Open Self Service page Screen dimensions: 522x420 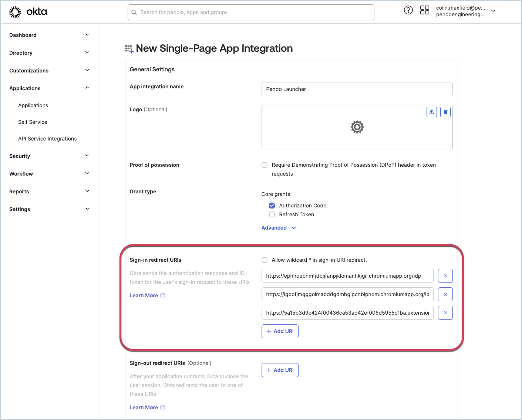point(33,122)
